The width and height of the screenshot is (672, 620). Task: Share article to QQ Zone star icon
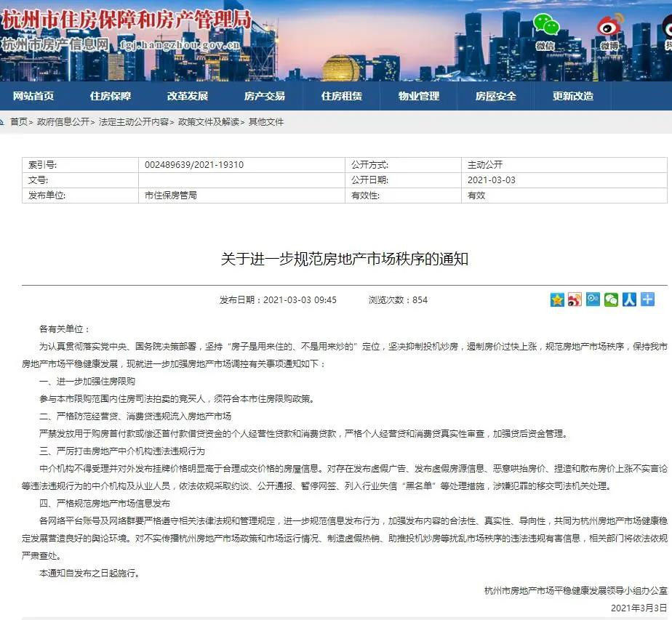(557, 299)
